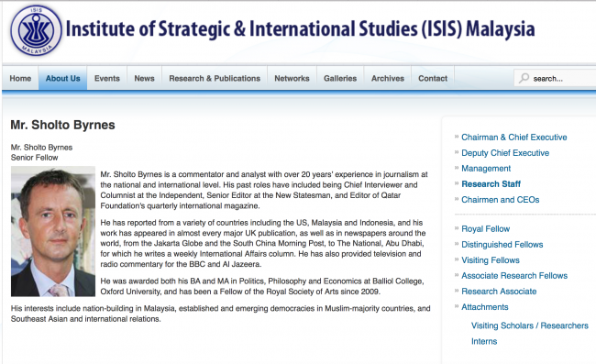Open Research & Publications menu
This screenshot has height=364, width=596.
(x=215, y=78)
